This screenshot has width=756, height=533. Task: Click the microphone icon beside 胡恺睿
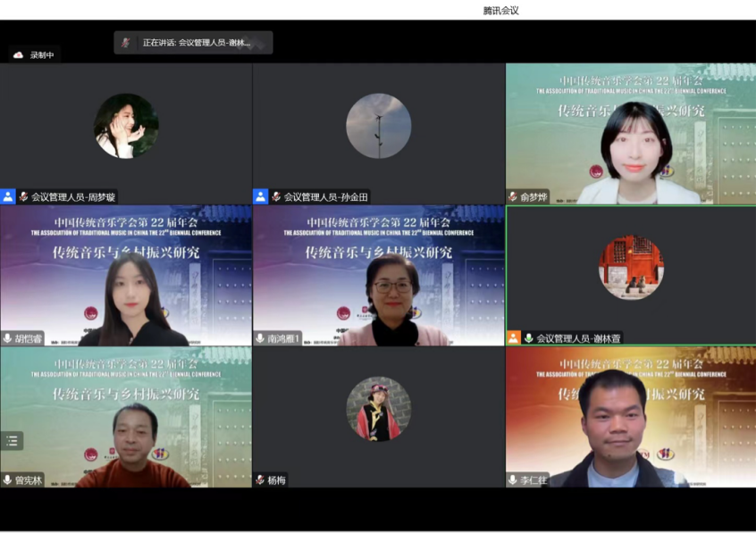click(8, 338)
